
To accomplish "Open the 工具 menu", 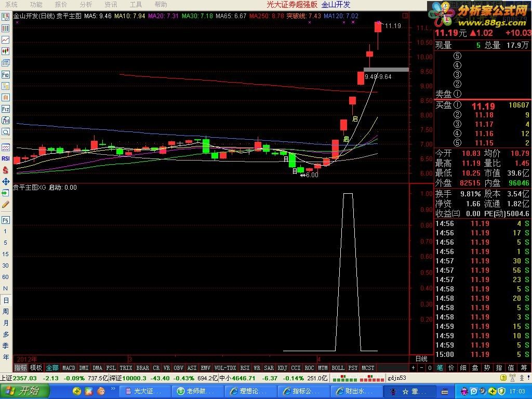I will click(136, 4).
